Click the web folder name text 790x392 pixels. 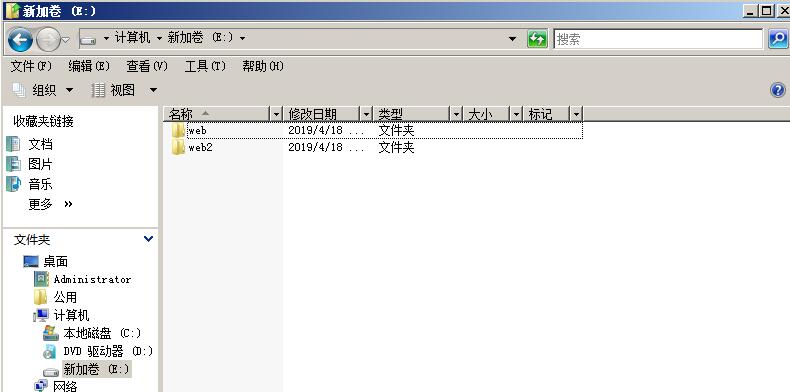(198, 131)
